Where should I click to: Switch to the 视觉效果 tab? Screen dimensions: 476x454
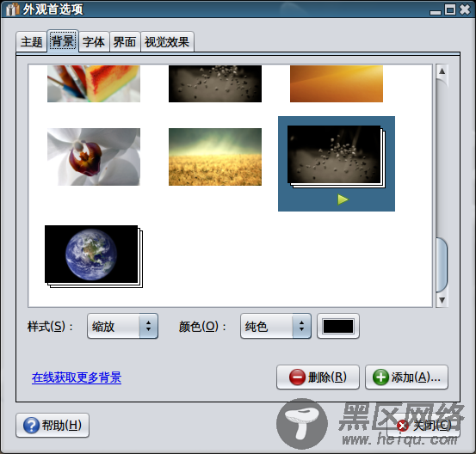167,42
